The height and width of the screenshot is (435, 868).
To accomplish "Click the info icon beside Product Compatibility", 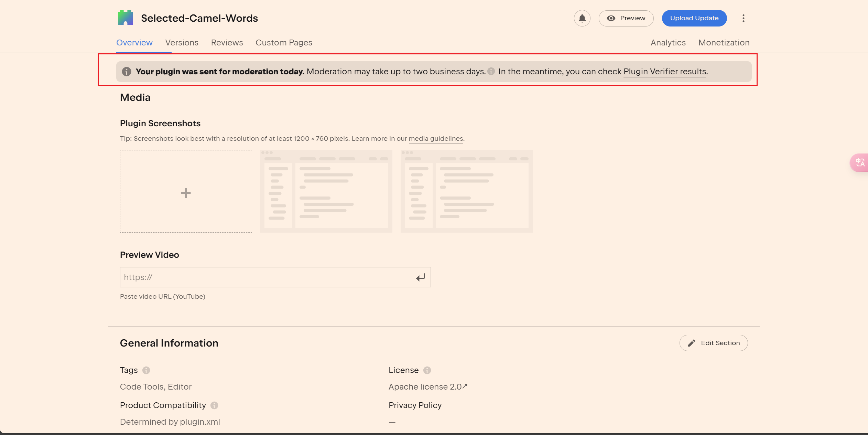I will click(214, 405).
